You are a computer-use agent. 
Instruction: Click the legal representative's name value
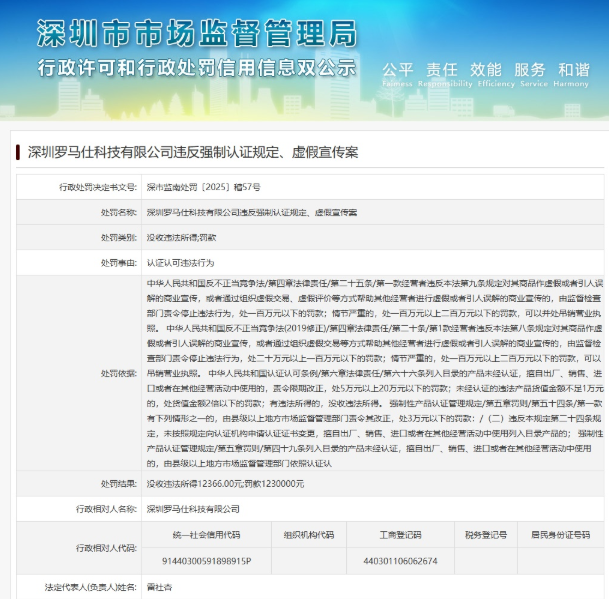tap(159, 587)
